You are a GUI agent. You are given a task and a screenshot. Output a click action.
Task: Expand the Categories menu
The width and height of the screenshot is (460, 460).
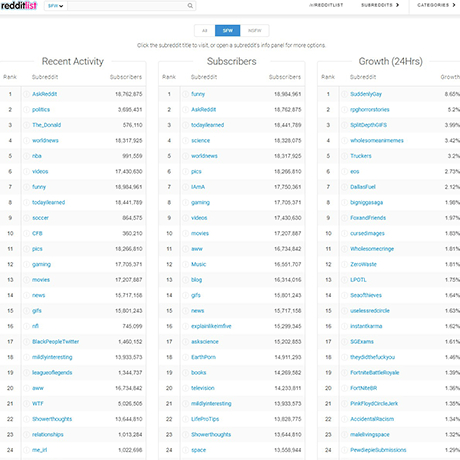(x=436, y=5)
